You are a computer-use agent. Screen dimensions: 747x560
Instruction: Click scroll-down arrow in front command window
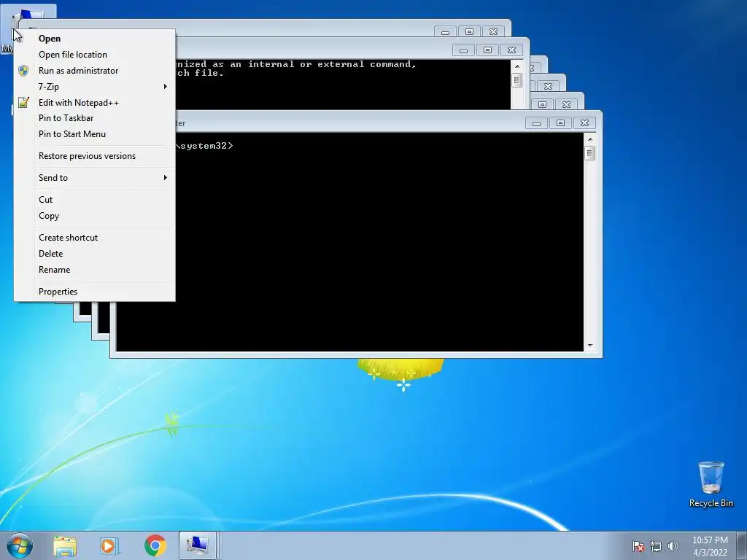[589, 346]
